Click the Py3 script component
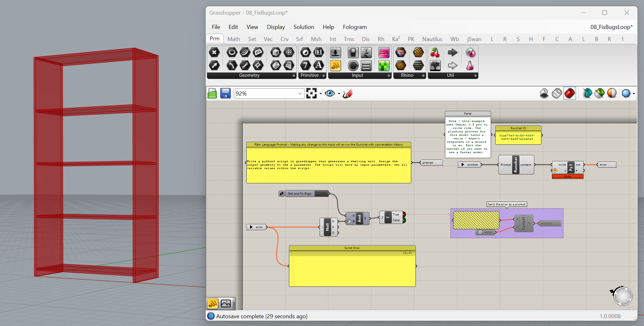This screenshot has height=326, width=644. (570, 167)
